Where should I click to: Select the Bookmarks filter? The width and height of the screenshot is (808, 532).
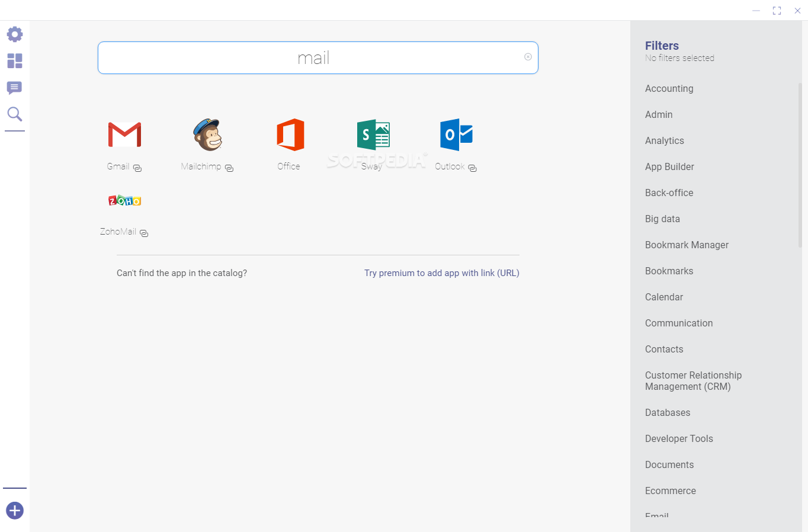click(x=669, y=271)
